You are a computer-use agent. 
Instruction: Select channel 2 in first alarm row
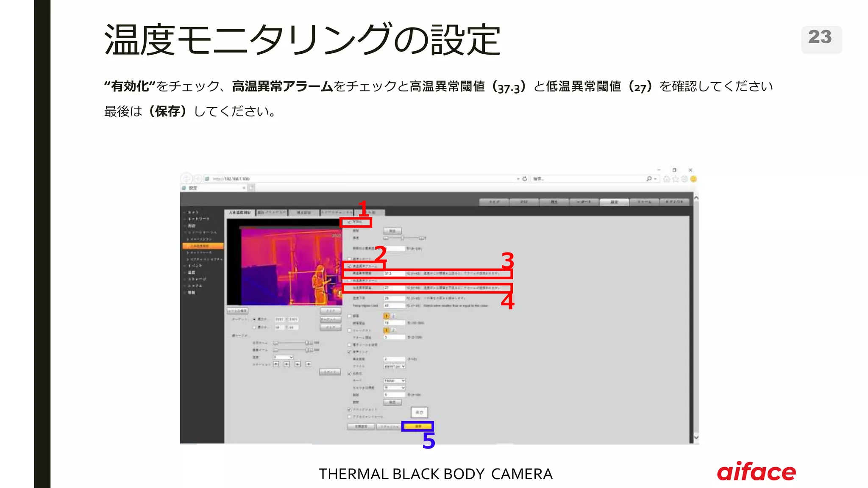click(x=393, y=316)
